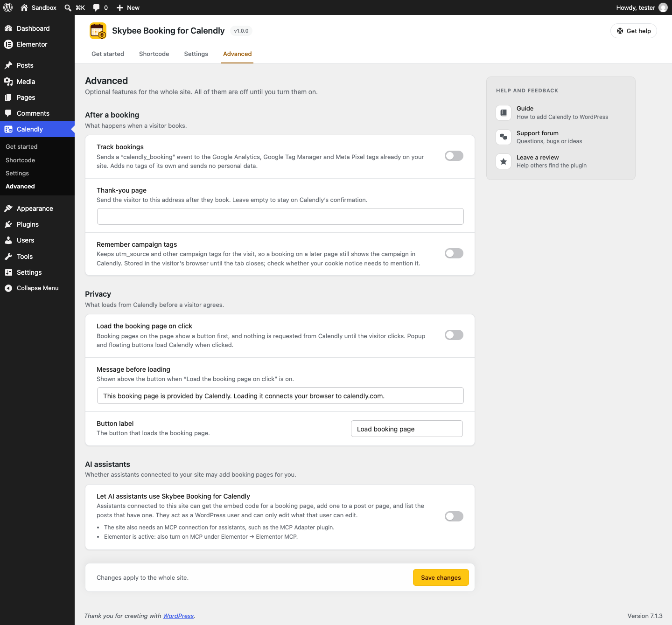Open Dashboard from the sidebar
The image size is (672, 625).
[x=37, y=28]
